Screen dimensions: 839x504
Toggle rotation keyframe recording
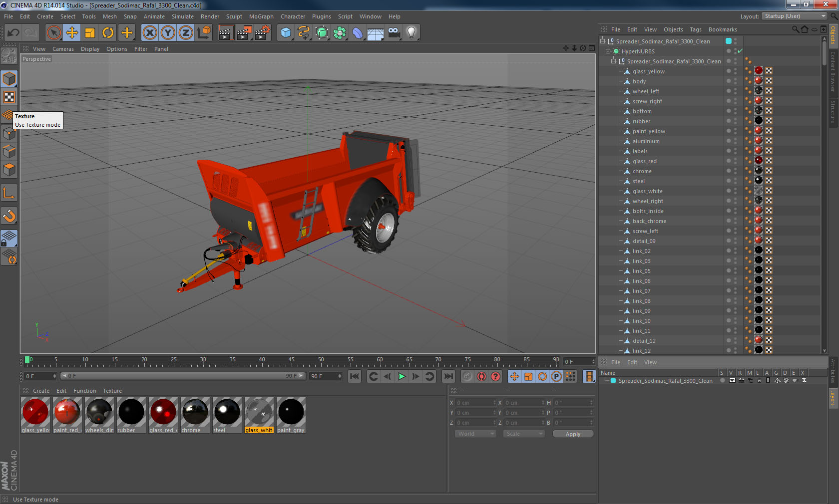[542, 376]
